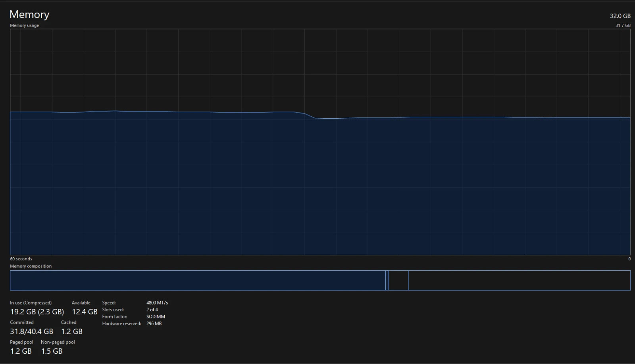Click the 2 of 4 slots used value
The height and width of the screenshot is (364, 635).
coord(152,310)
